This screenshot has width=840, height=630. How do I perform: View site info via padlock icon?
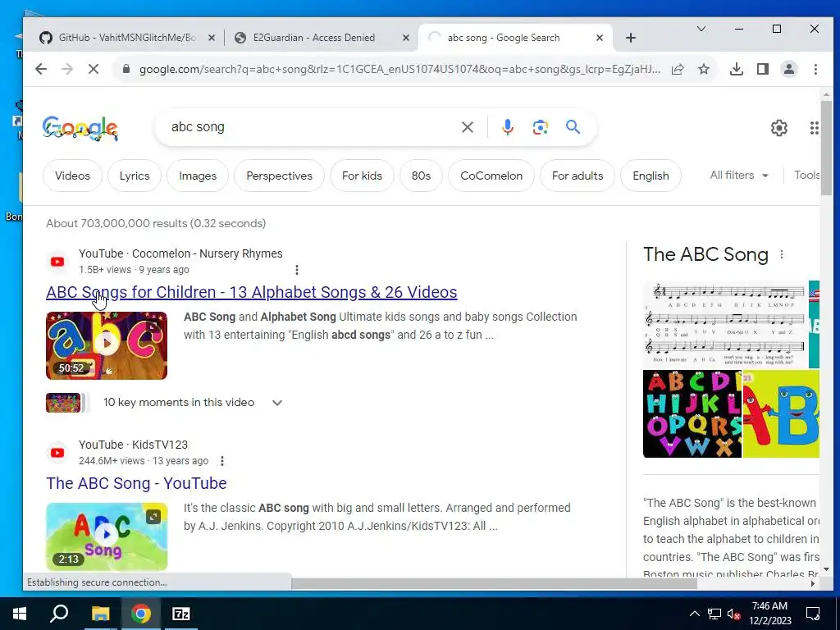(126, 69)
